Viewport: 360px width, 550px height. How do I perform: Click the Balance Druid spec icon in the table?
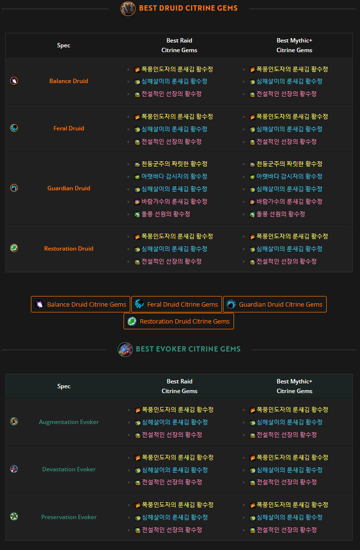pos(14,81)
